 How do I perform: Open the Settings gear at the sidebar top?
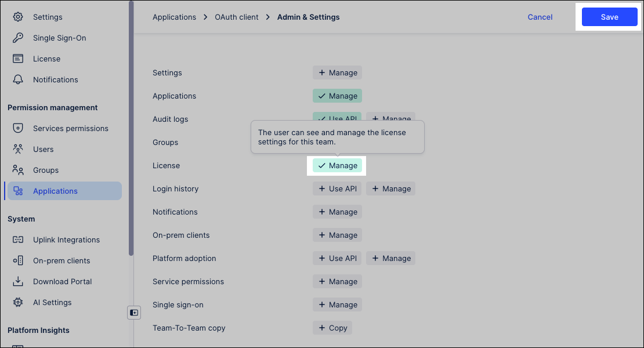click(x=17, y=17)
